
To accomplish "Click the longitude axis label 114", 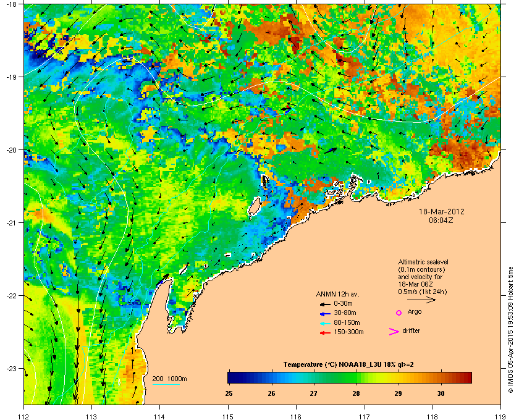I will (159, 417).
